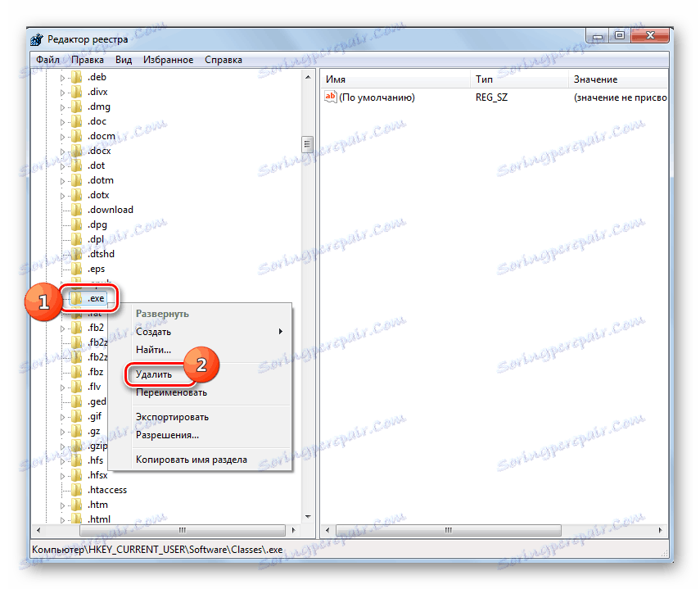The width and height of the screenshot is (700, 589).
Task: Click values pane scroll right arrow
Action: coord(660,530)
